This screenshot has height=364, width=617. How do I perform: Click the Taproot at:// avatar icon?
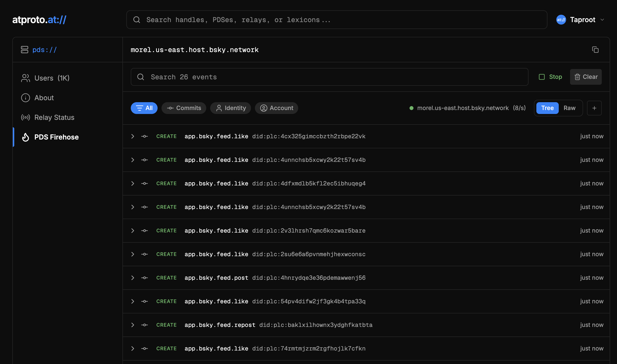pyautogui.click(x=561, y=20)
